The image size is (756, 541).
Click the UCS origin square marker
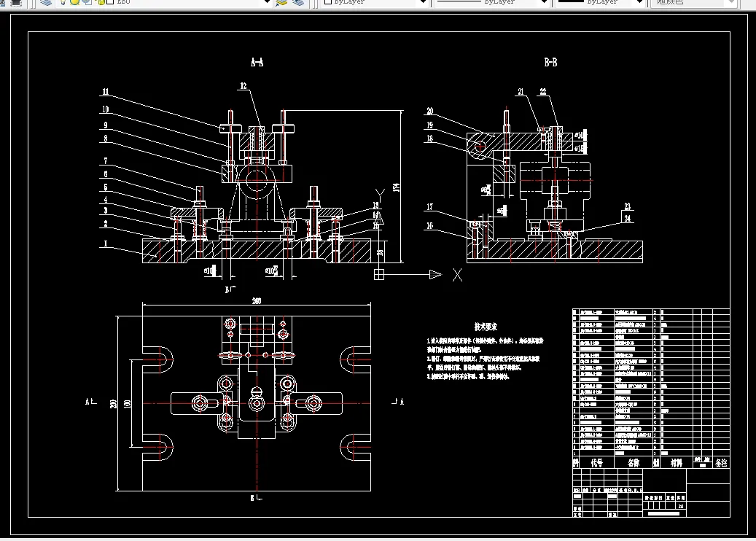(x=379, y=274)
